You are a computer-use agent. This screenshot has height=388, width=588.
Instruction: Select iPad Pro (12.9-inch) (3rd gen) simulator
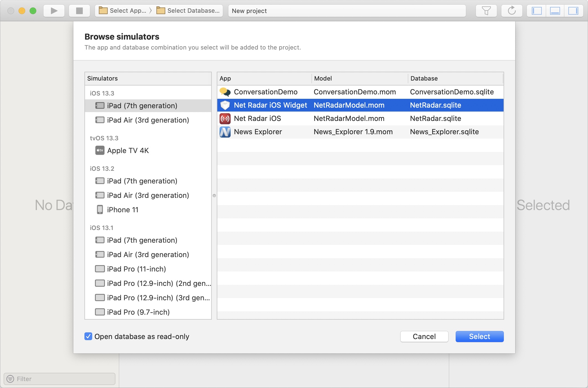point(148,298)
